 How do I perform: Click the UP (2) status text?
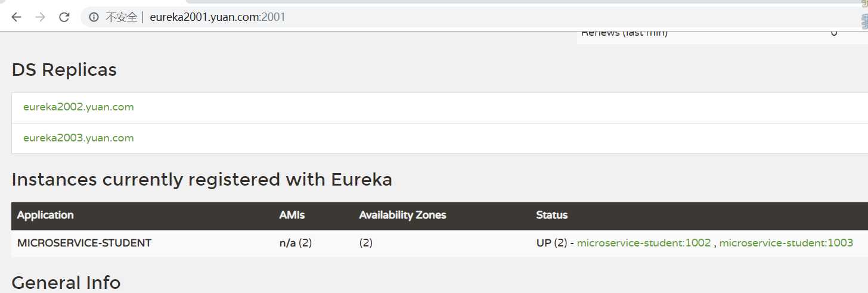(551, 243)
